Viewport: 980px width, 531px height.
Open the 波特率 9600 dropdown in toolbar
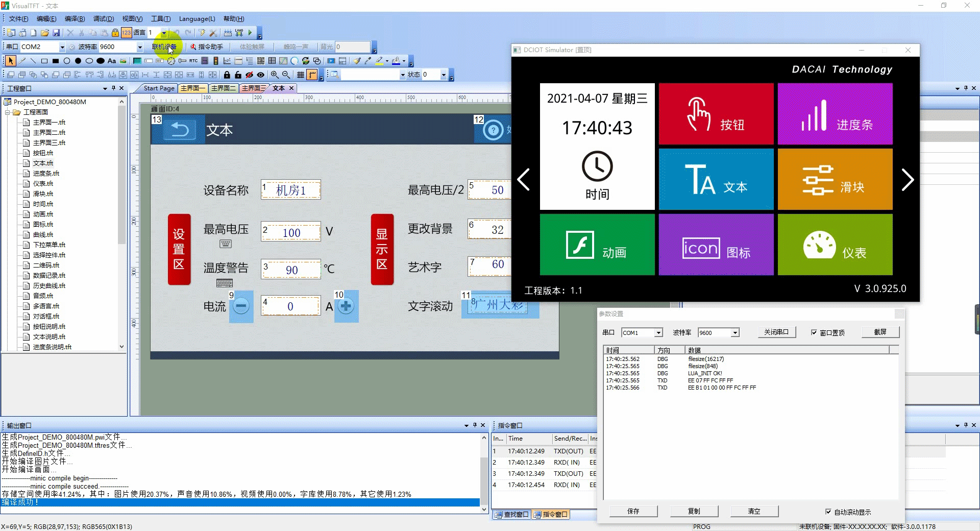pos(140,47)
